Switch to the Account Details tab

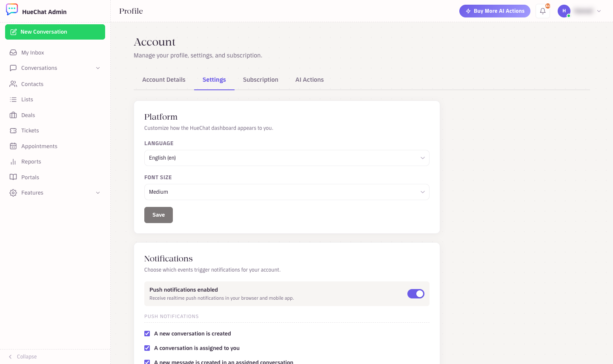pos(164,80)
